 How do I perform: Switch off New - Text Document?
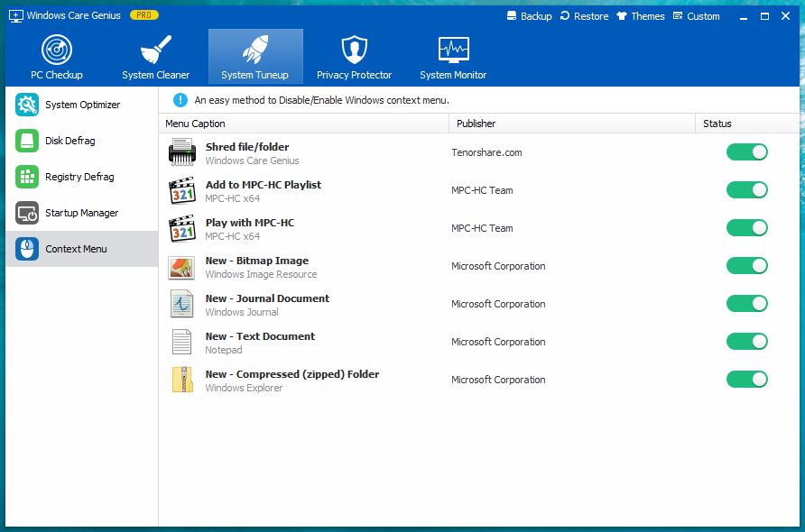[x=747, y=342]
